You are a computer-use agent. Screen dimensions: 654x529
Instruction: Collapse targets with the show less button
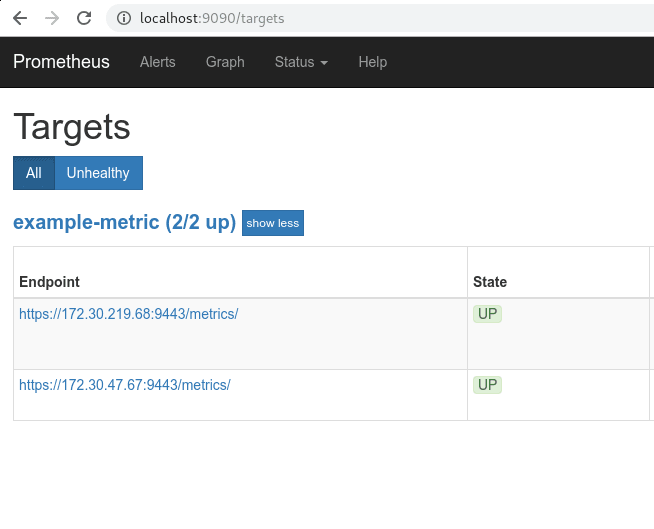click(273, 223)
